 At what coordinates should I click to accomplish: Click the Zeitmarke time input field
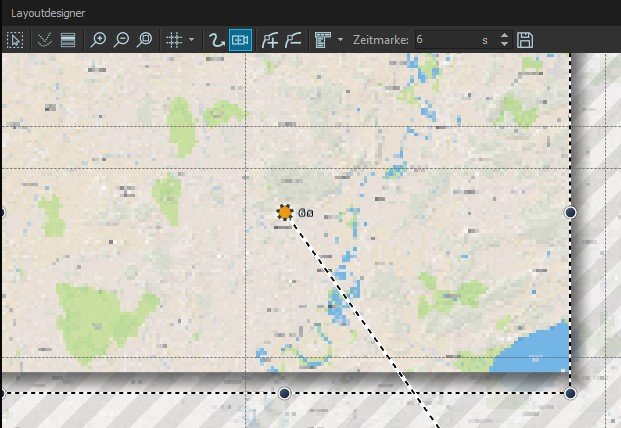click(x=445, y=40)
